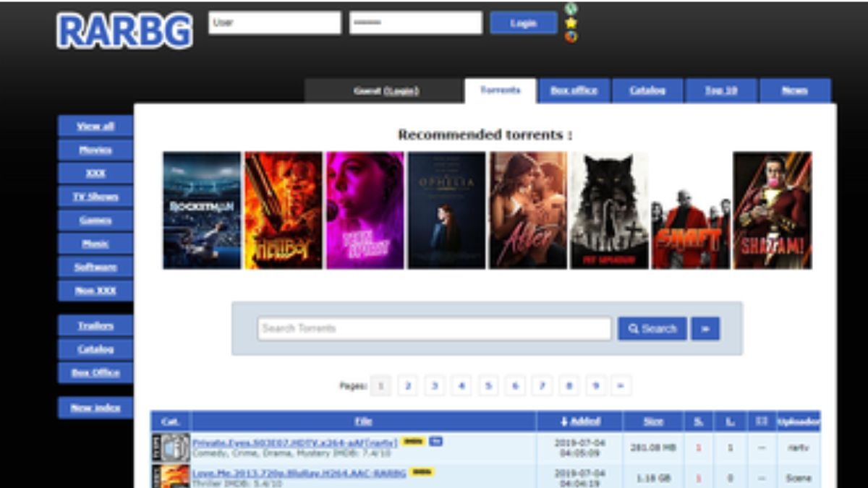Open the Shazam! poster
The image size is (868, 488).
point(773,210)
